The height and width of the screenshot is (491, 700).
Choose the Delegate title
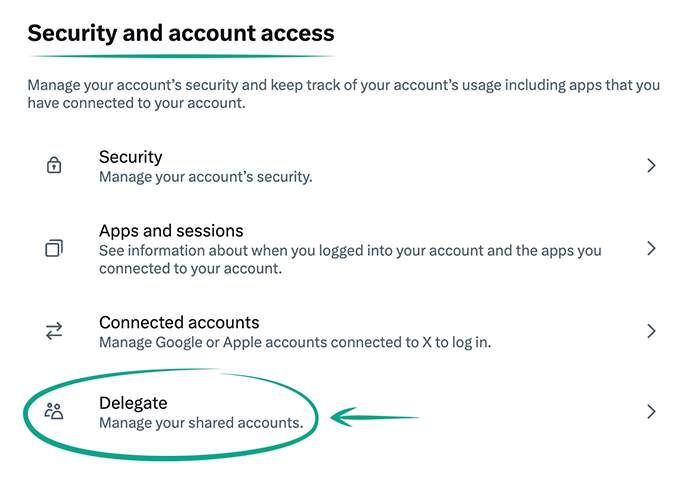point(133,403)
